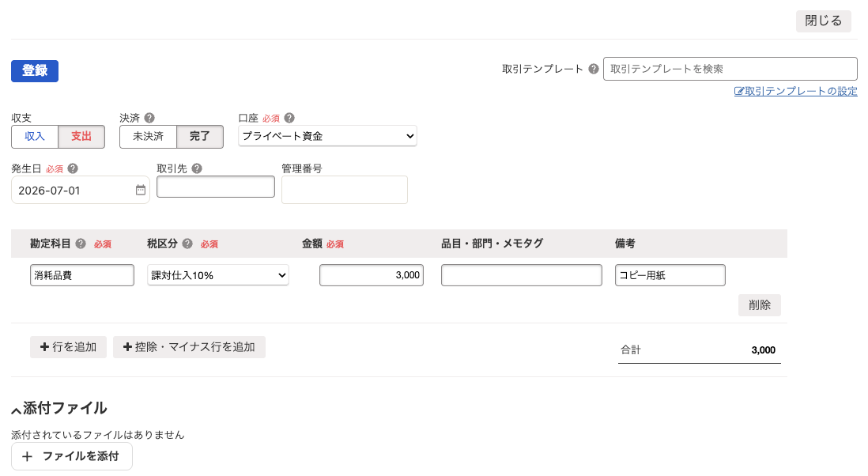Click the 閉じる button
868x476 pixels.
point(823,21)
